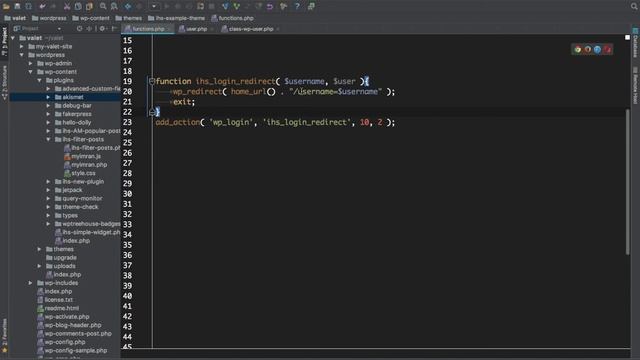
Task: Click the Help question mark icon
Action: (x=297, y=6)
